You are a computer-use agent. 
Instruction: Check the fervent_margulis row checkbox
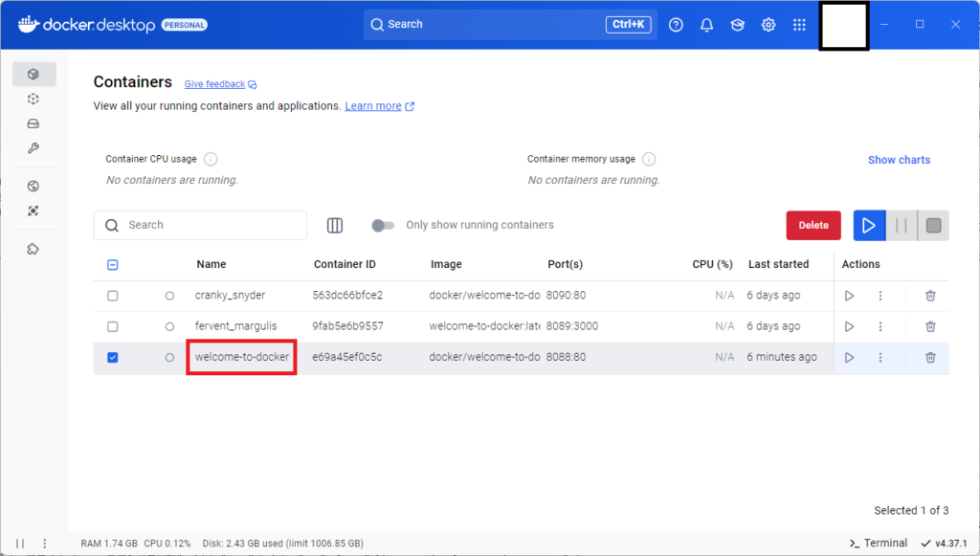(113, 326)
